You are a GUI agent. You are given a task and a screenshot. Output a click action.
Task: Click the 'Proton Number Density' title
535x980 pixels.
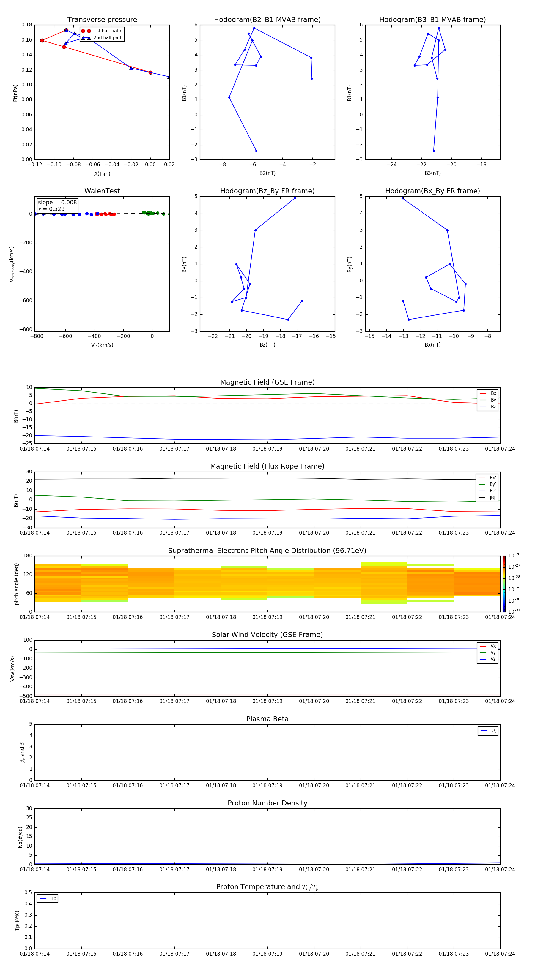click(267, 803)
